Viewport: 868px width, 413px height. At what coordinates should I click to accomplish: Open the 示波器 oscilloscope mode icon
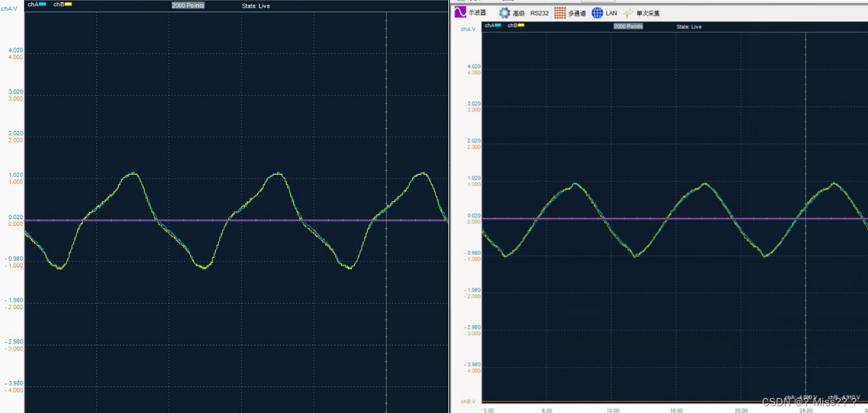pos(461,12)
